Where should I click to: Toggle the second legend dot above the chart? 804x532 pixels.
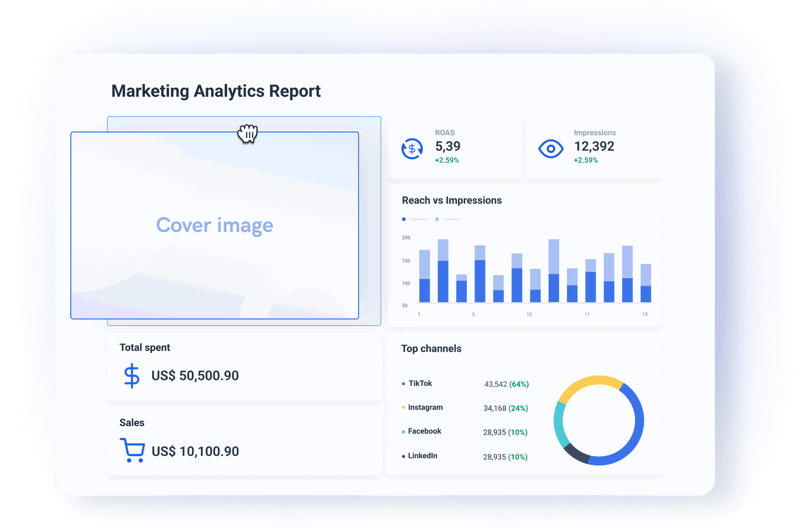pyautogui.click(x=437, y=219)
